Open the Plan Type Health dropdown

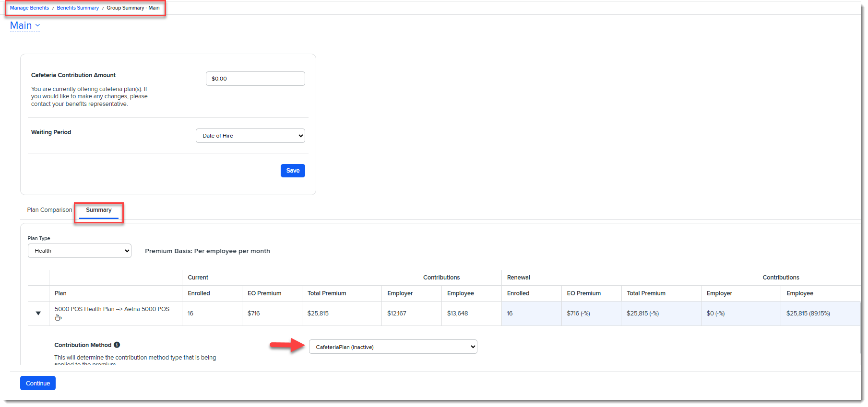[80, 251]
